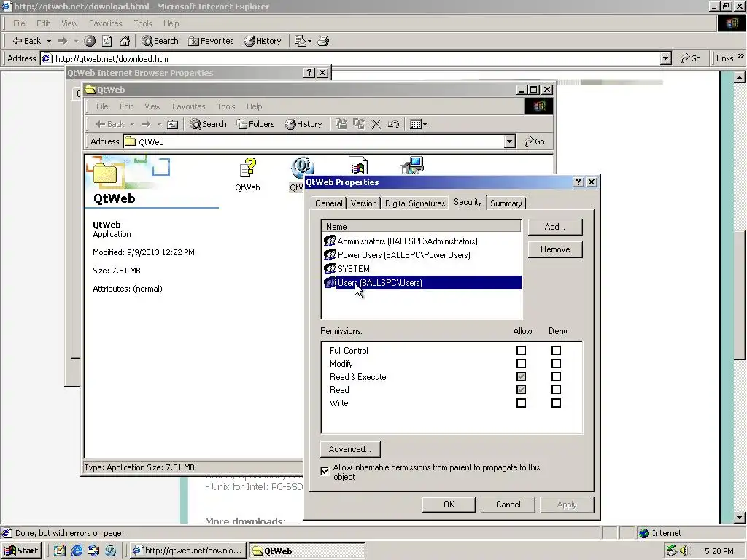Switch to the Version tab
Viewport: 747px width, 560px height.
pos(363,203)
